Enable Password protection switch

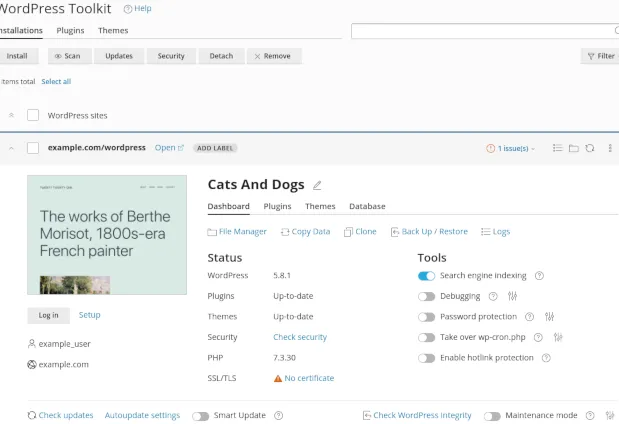426,317
